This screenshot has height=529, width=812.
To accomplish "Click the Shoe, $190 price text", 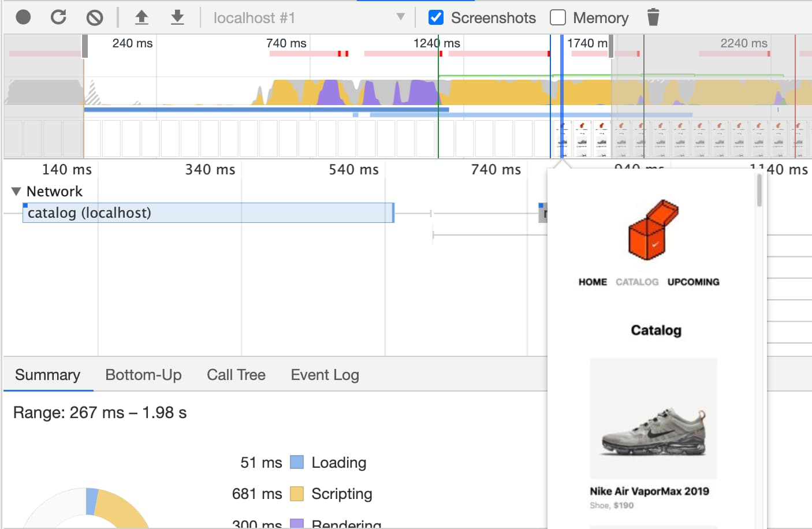I will tap(612, 505).
